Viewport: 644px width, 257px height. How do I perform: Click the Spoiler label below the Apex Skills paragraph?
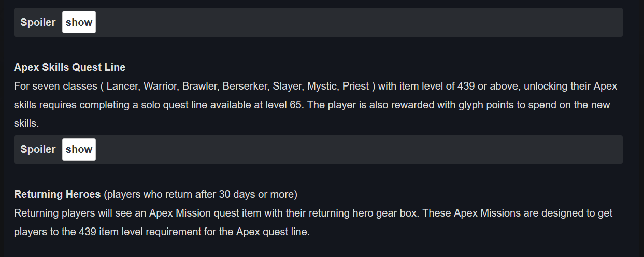tap(38, 149)
